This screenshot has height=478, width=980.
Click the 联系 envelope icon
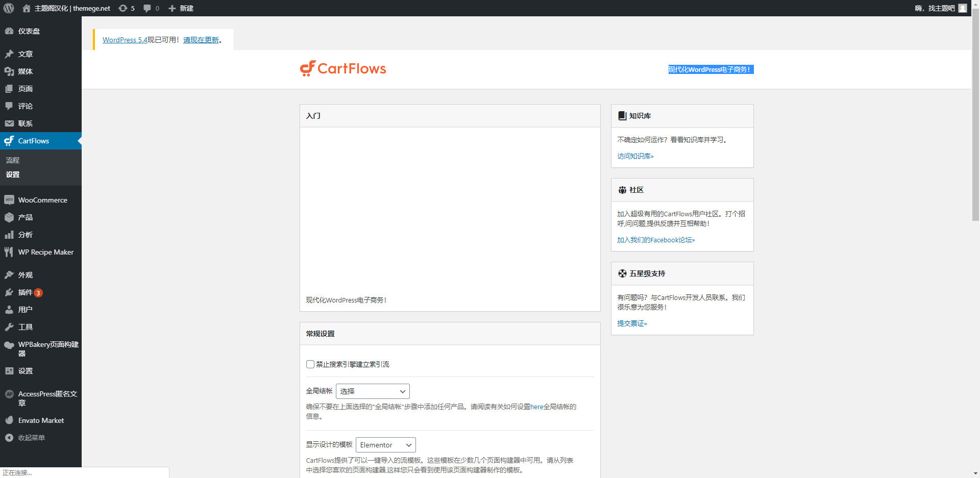coord(9,123)
